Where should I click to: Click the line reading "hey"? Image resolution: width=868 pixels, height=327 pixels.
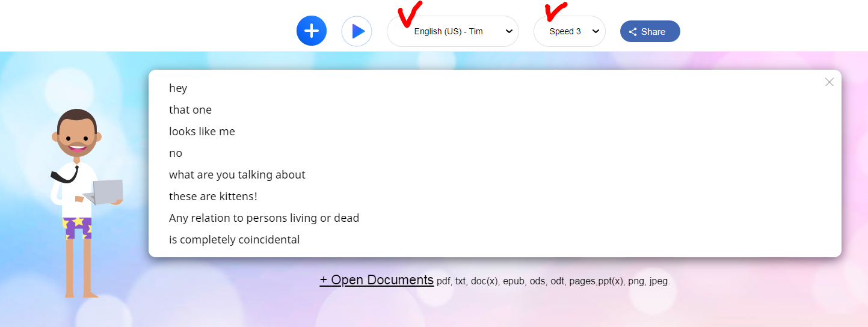178,88
